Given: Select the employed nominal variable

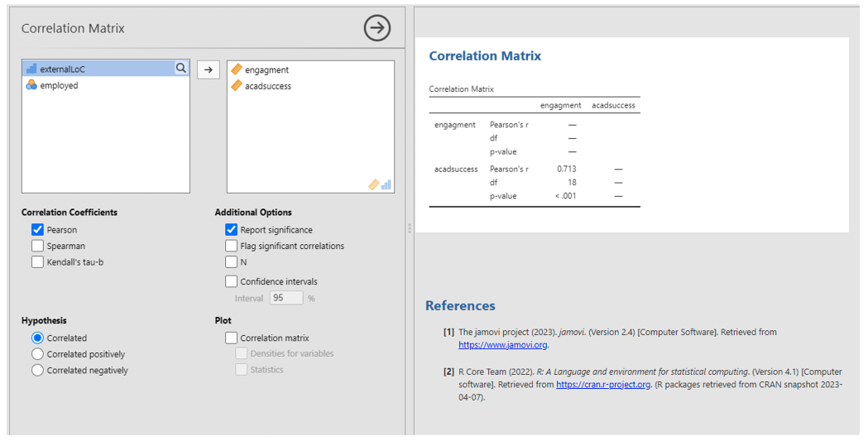Looking at the screenshot, I should click(x=59, y=85).
